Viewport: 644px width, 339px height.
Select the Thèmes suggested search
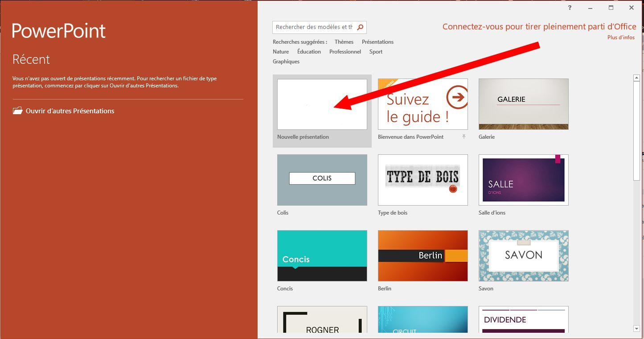[344, 42]
